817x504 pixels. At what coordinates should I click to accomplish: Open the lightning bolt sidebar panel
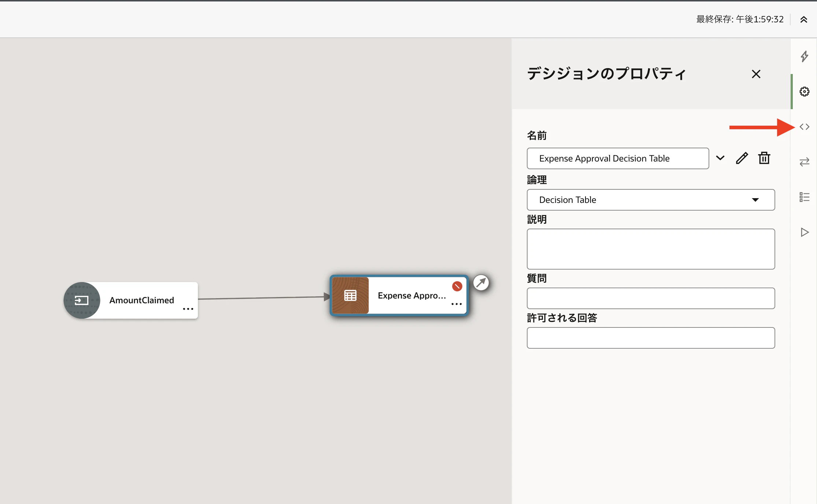pos(804,56)
